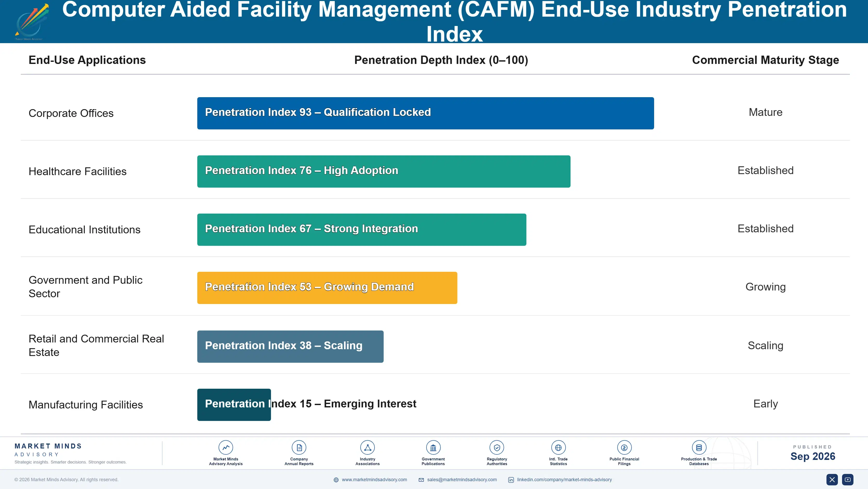
Task: Click the Market Minds Advisory Analysis chart icon
Action: click(226, 447)
